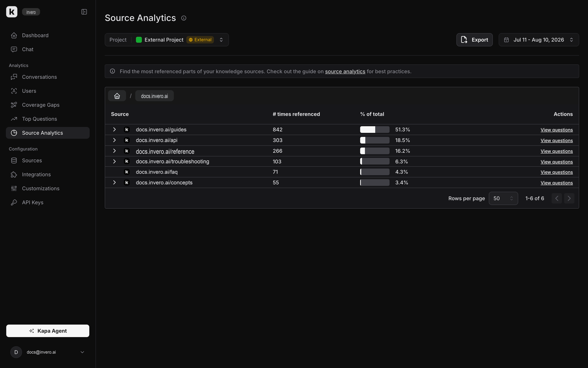Screen dimensions: 588x368
Task: Open the Users analytics page
Action: point(48,91)
